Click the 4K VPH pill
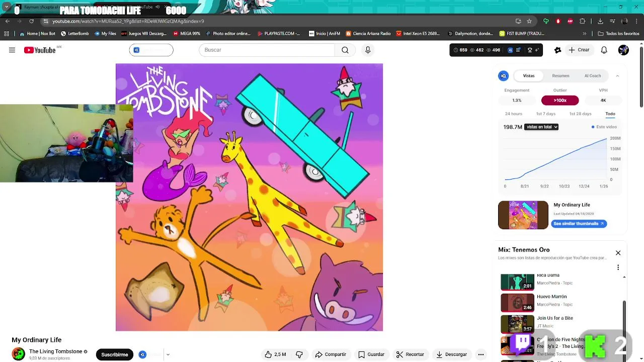This screenshot has height=362, width=644. coord(603,100)
